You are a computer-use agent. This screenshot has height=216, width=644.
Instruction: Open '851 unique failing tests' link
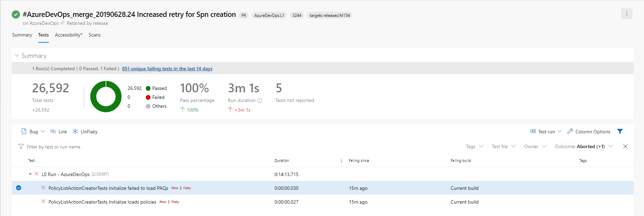click(167, 69)
